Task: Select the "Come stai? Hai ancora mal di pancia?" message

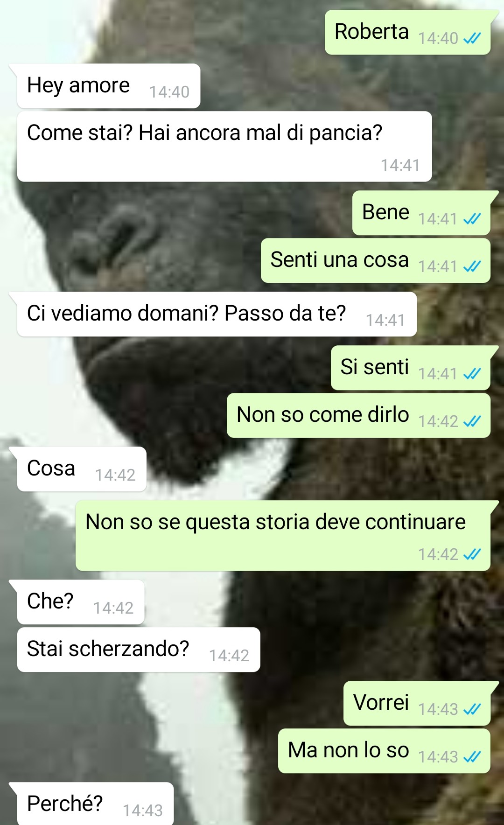Action: coord(224,147)
